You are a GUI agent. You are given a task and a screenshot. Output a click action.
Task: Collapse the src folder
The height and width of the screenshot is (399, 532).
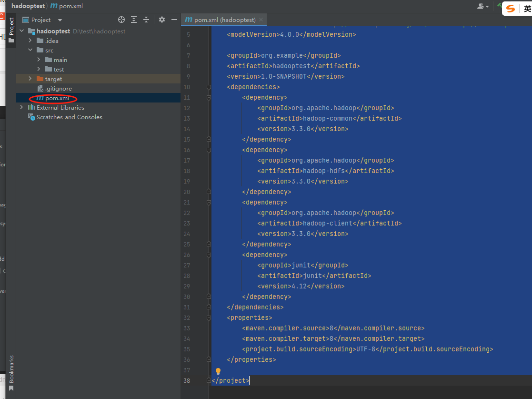pyautogui.click(x=30, y=50)
